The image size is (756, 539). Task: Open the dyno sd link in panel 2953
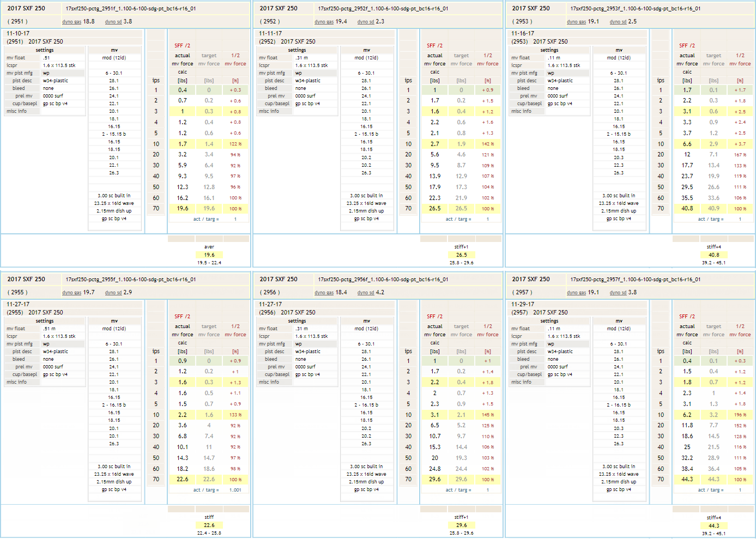[x=618, y=22]
